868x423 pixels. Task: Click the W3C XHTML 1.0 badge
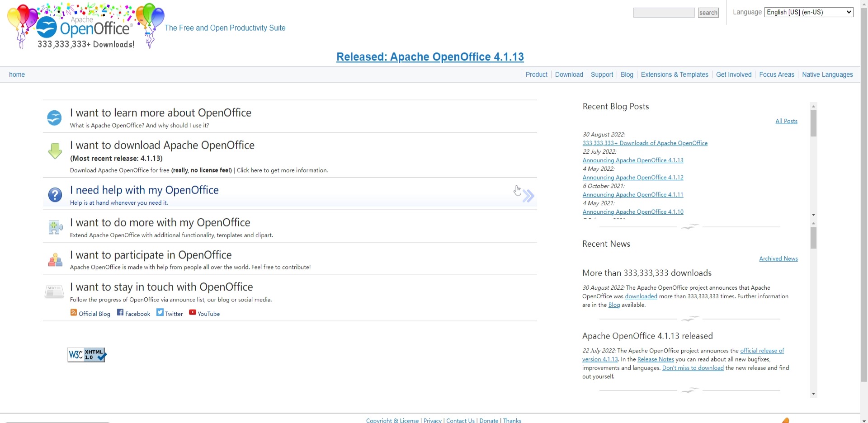pos(87,355)
